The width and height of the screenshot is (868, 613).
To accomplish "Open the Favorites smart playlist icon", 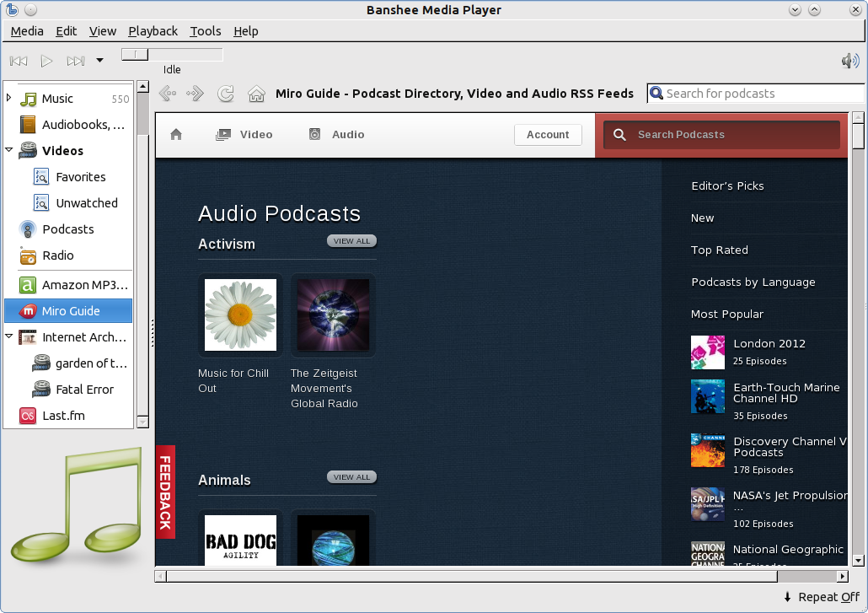I will click(x=41, y=176).
